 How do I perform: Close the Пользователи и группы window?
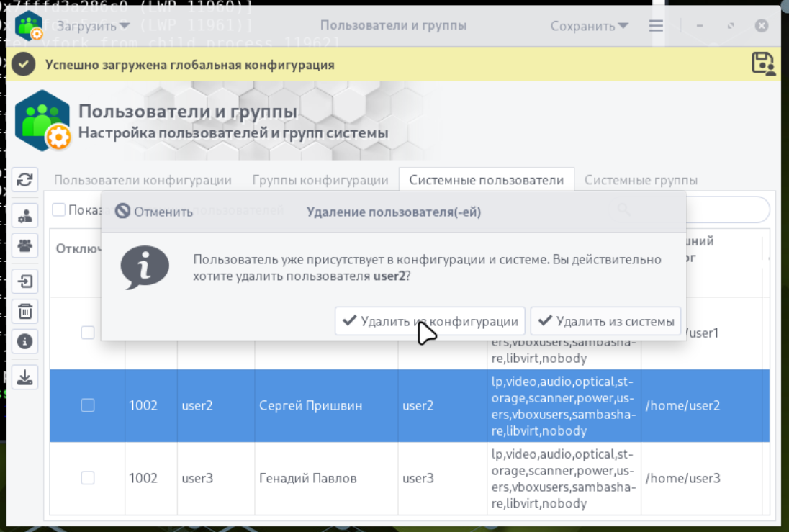762,26
